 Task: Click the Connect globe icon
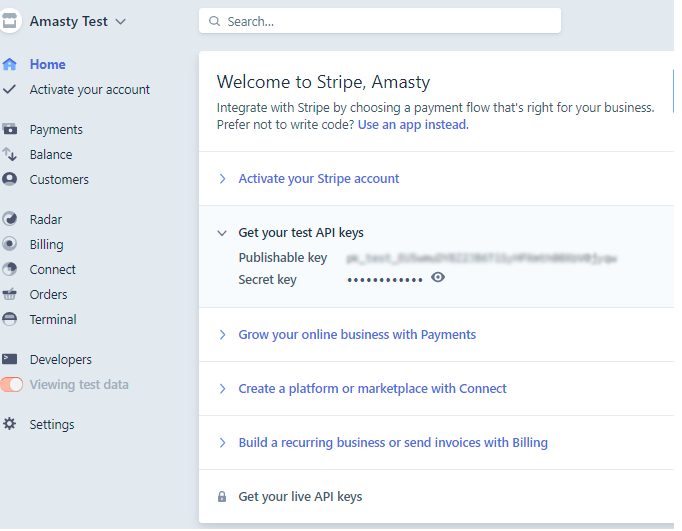(10, 269)
